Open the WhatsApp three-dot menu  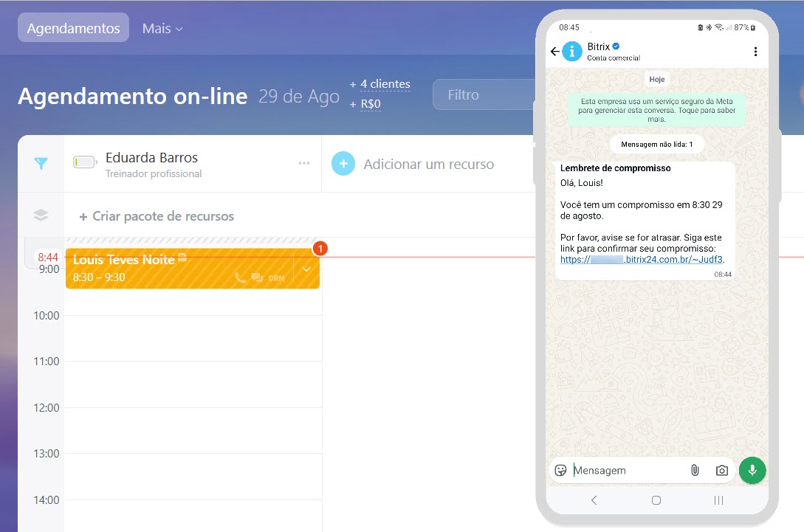(x=755, y=52)
